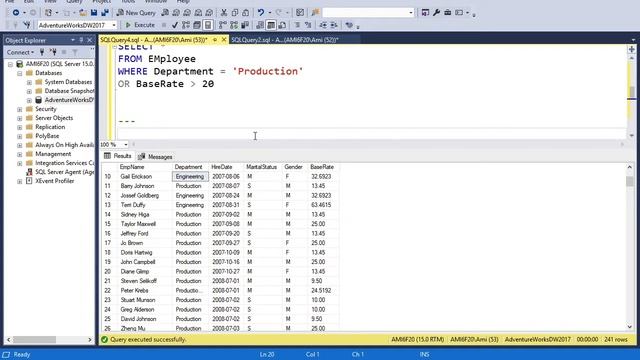Collapse the Databases tree node
The image size is (640, 360).
pyautogui.click(x=20, y=73)
